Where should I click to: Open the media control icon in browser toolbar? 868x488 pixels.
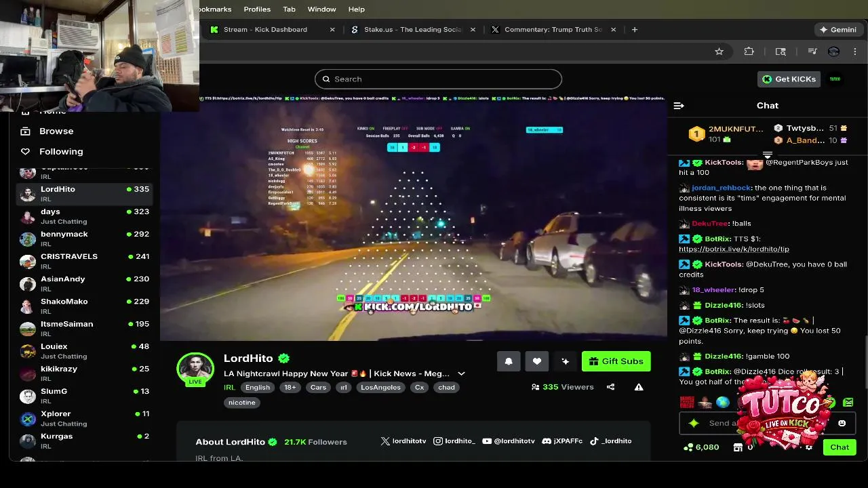coord(812,52)
